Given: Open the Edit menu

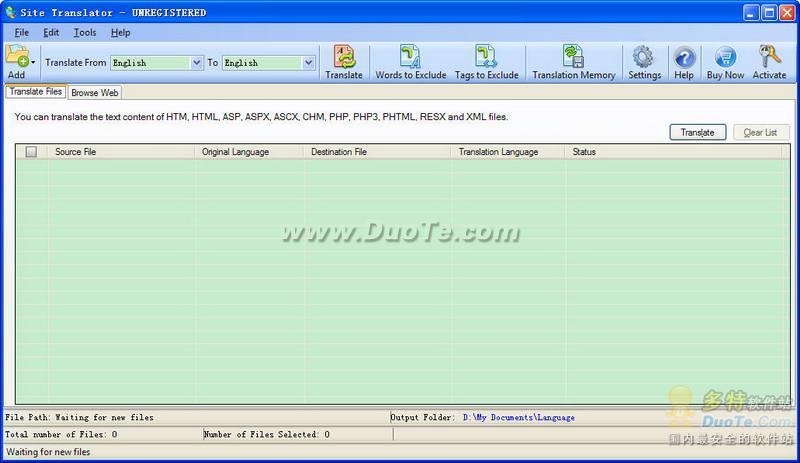Looking at the screenshot, I should coord(51,33).
